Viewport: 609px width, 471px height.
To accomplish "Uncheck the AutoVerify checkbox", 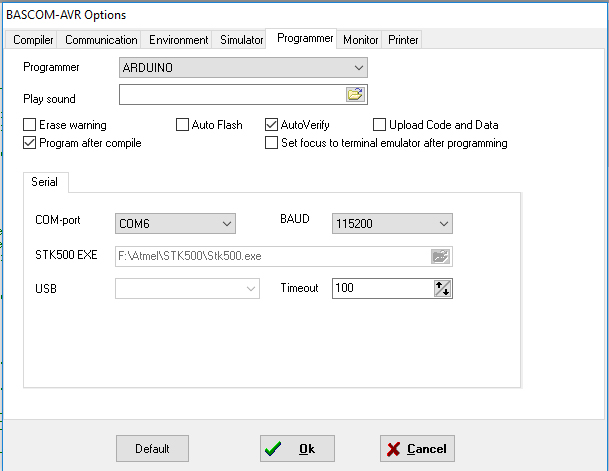I will [271, 125].
